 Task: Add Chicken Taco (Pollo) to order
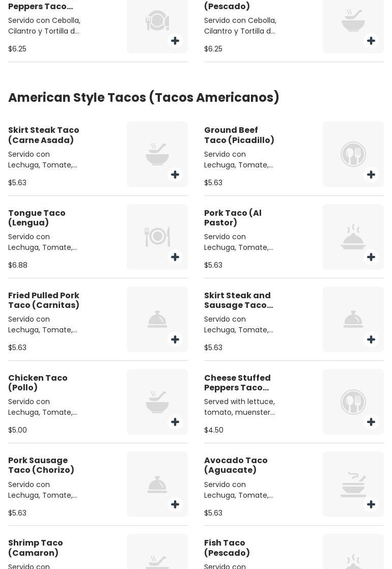[x=175, y=422]
